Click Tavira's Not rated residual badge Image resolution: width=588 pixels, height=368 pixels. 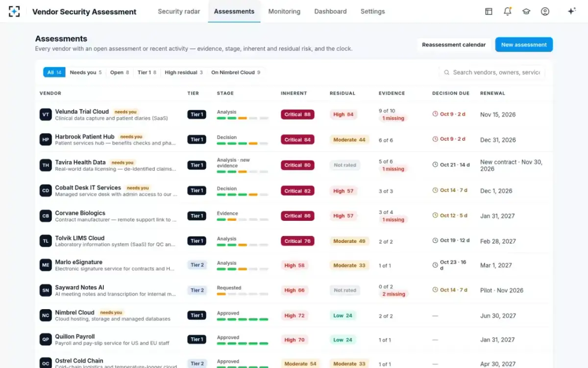pos(345,165)
